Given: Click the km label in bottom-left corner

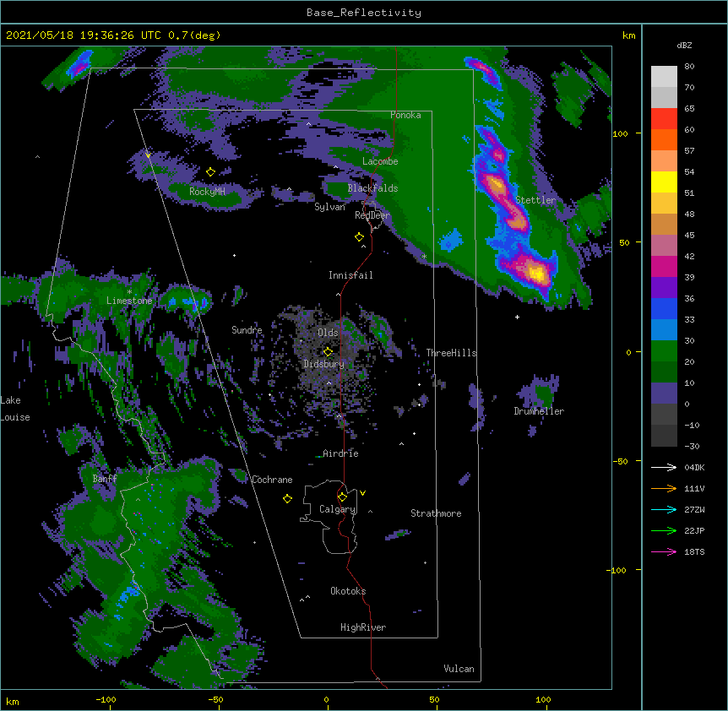Looking at the screenshot, I should pos(13,701).
